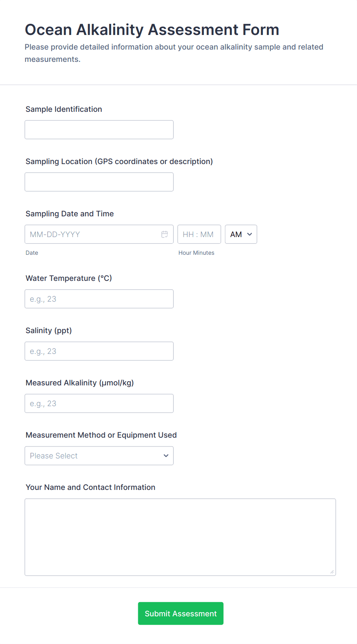Click inside the Name and Contact textarea
Image resolution: width=357 pixels, height=644 pixels.
(x=180, y=537)
